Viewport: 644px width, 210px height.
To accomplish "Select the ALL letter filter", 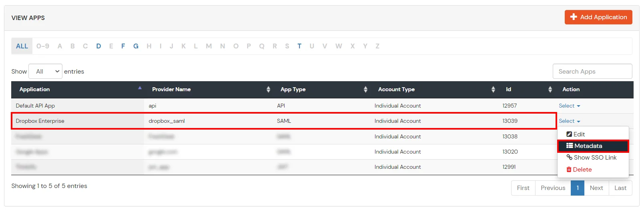I will tap(22, 46).
